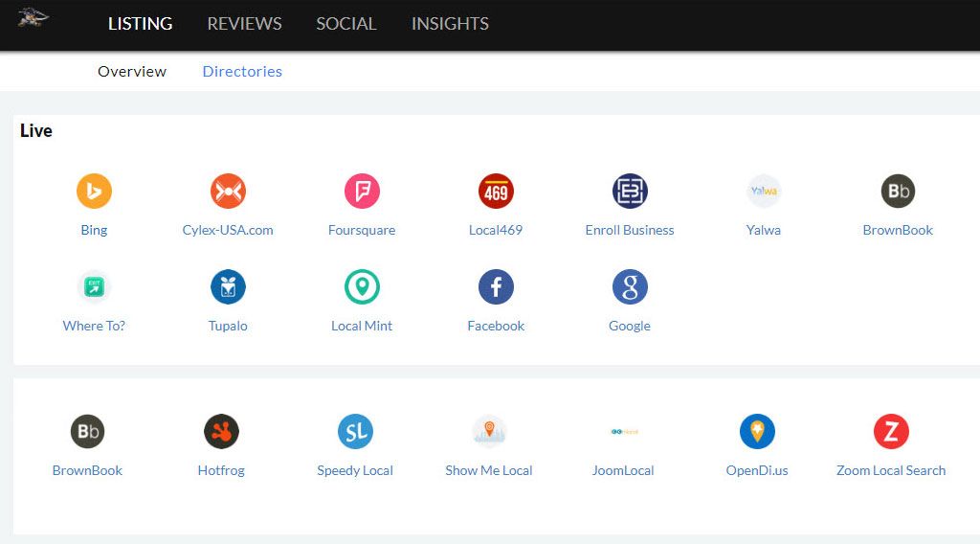Open the Insights tab
980x544 pixels.
[x=450, y=24]
